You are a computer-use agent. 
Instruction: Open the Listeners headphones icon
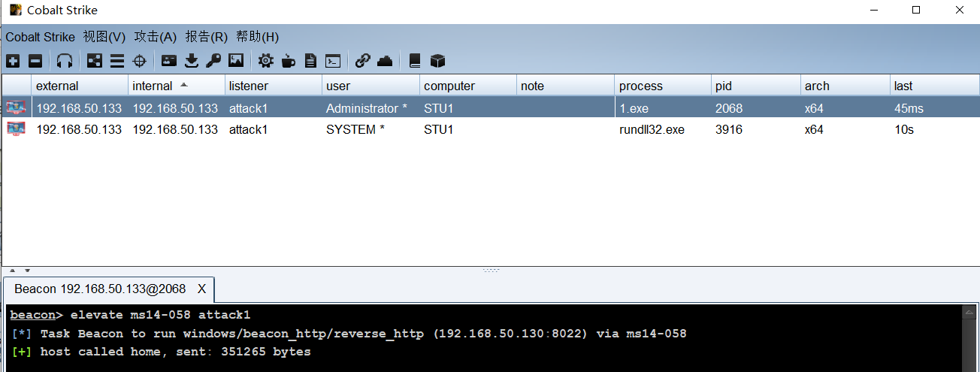(65, 61)
